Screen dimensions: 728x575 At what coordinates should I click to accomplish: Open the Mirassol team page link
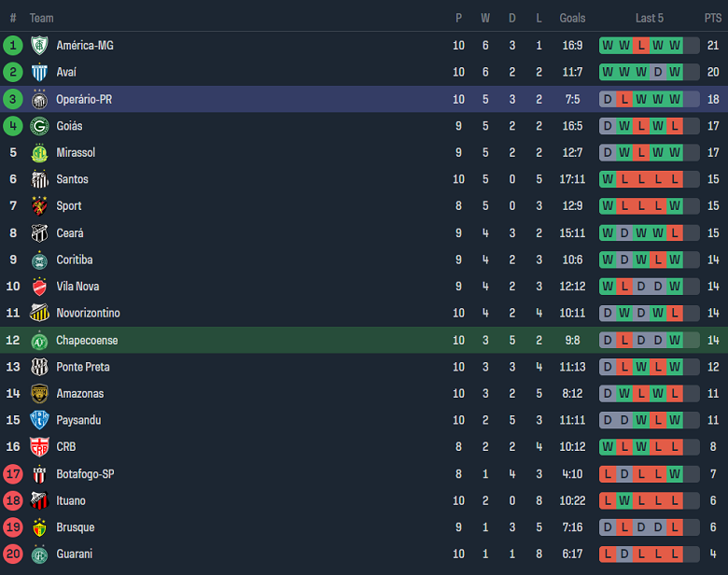[x=76, y=152]
